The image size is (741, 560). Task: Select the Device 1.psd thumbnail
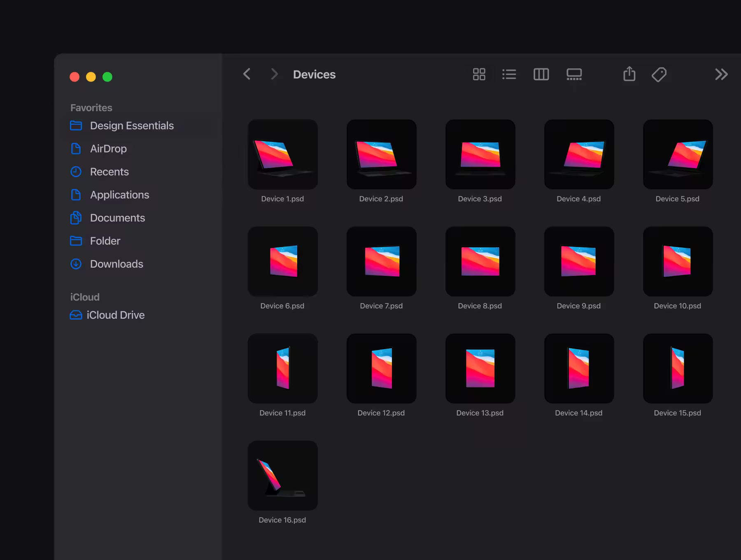[x=283, y=154]
